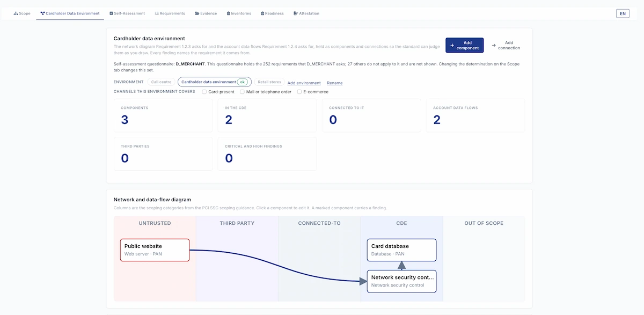Select the Call centre environment chip

click(x=161, y=82)
